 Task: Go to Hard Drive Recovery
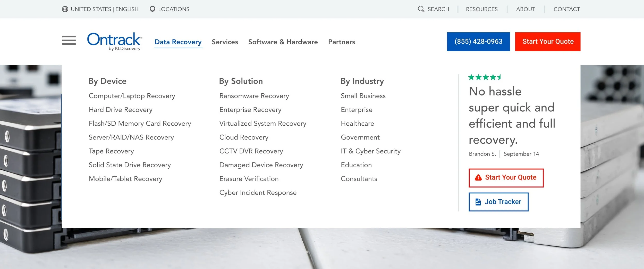(121, 110)
